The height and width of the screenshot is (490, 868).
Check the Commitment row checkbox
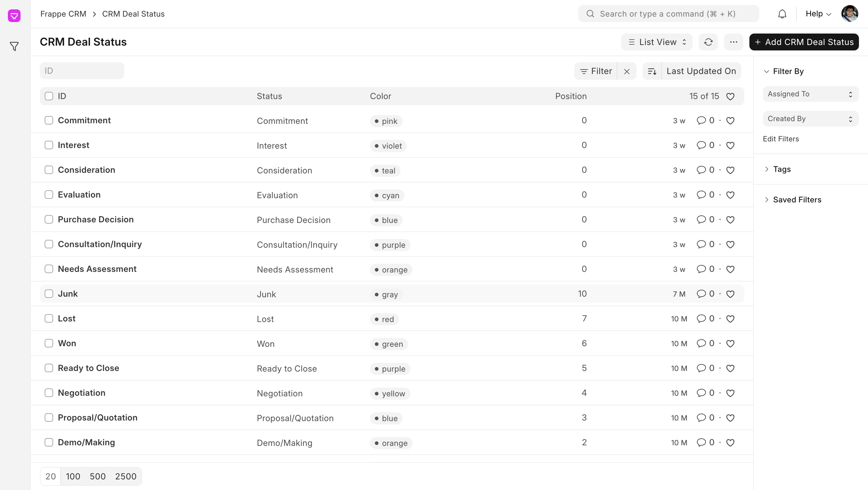(x=49, y=121)
